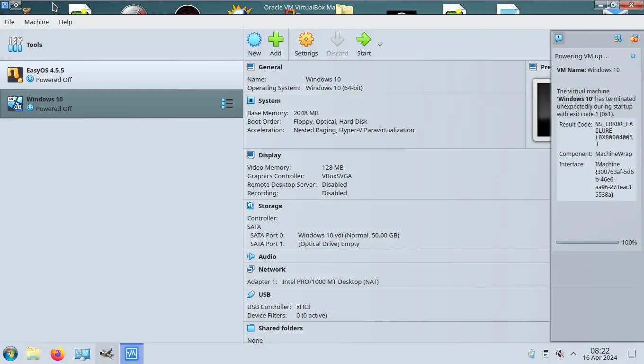Click the muted volume tray icon
Image resolution: width=644 pixels, height=364 pixels.
pyautogui.click(x=560, y=354)
